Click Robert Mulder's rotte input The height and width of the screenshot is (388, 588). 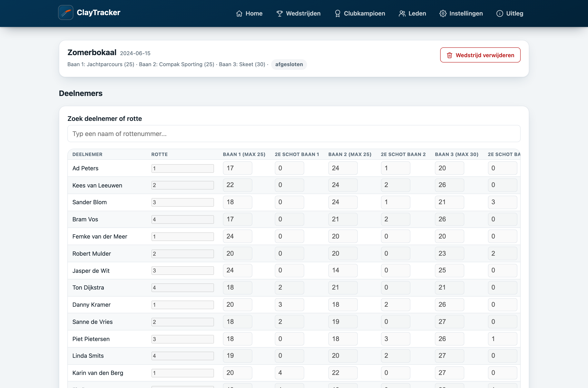183,254
